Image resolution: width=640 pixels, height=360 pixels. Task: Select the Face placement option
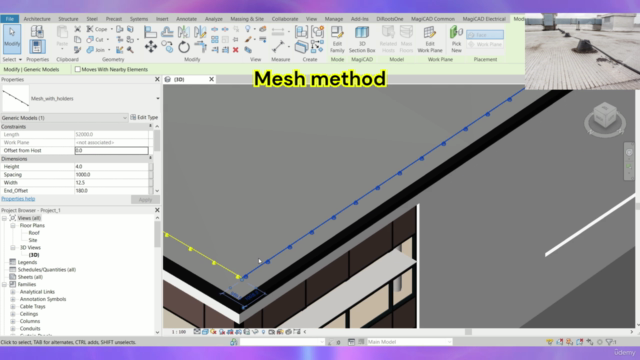point(485,35)
